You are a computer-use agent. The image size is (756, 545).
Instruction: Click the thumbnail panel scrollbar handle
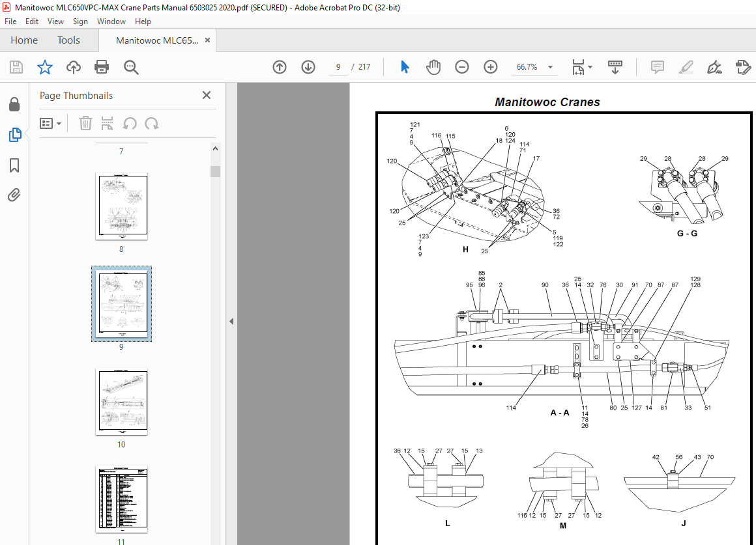tap(215, 171)
